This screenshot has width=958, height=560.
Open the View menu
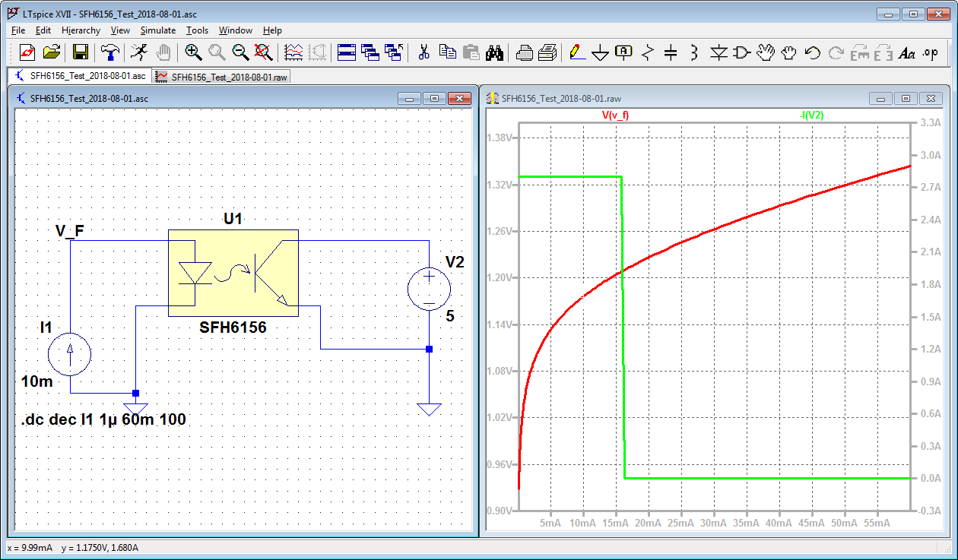[120, 30]
